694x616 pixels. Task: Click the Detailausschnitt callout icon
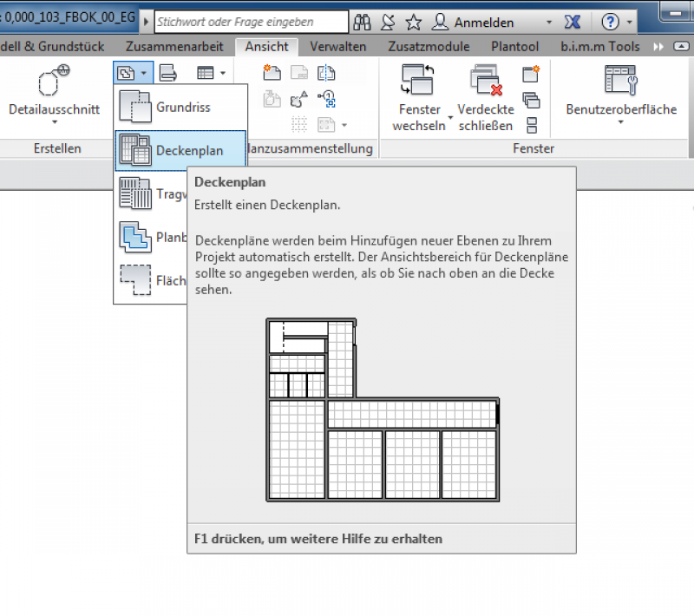click(54, 83)
